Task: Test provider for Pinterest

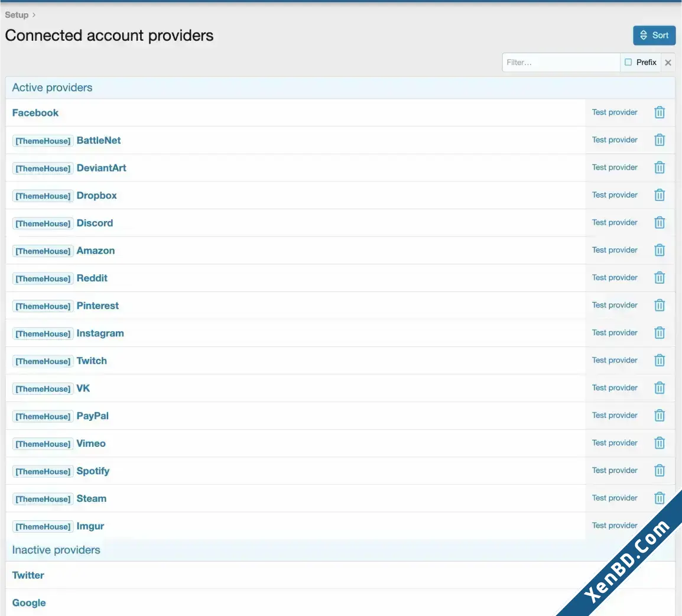Action: pos(615,305)
